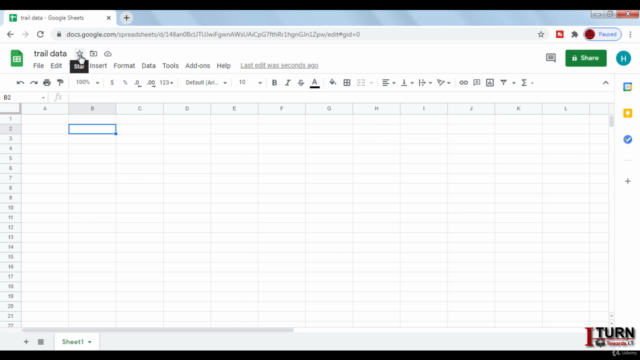Open the File menu
The height and width of the screenshot is (360, 640).
(38, 66)
